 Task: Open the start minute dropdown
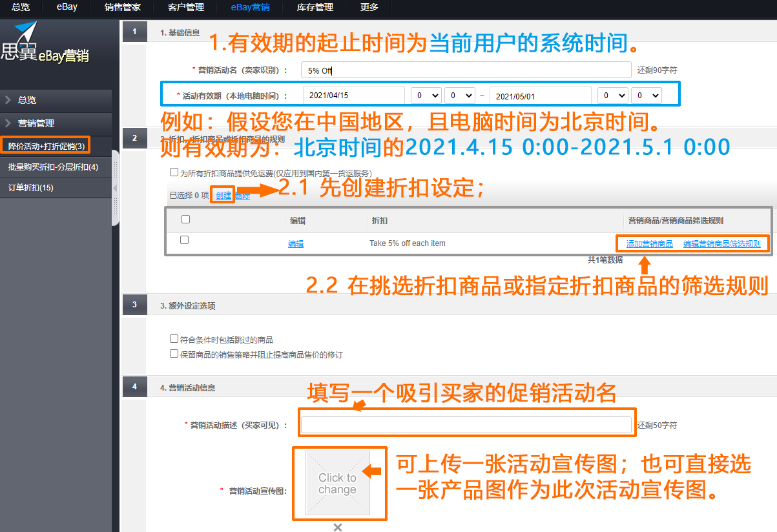460,96
